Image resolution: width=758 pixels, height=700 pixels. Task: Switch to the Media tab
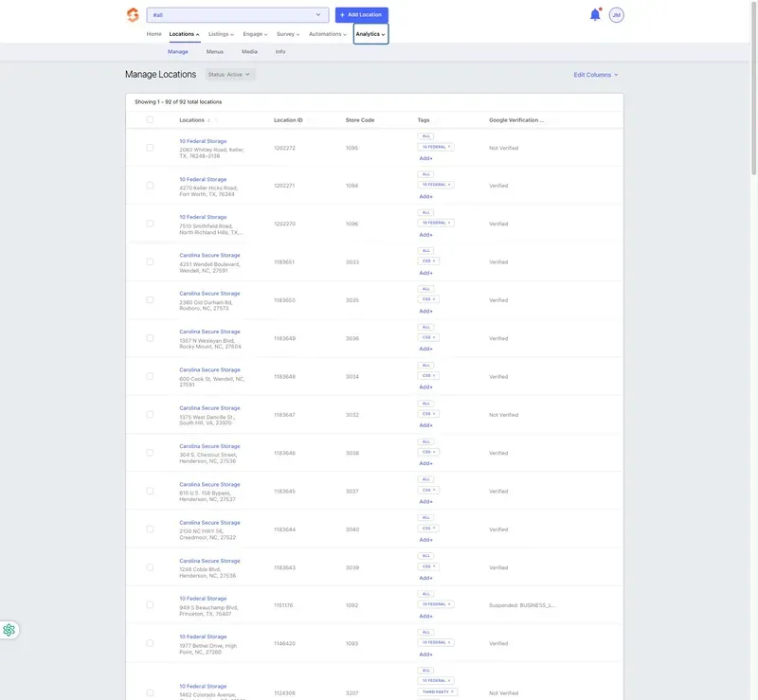pos(249,52)
